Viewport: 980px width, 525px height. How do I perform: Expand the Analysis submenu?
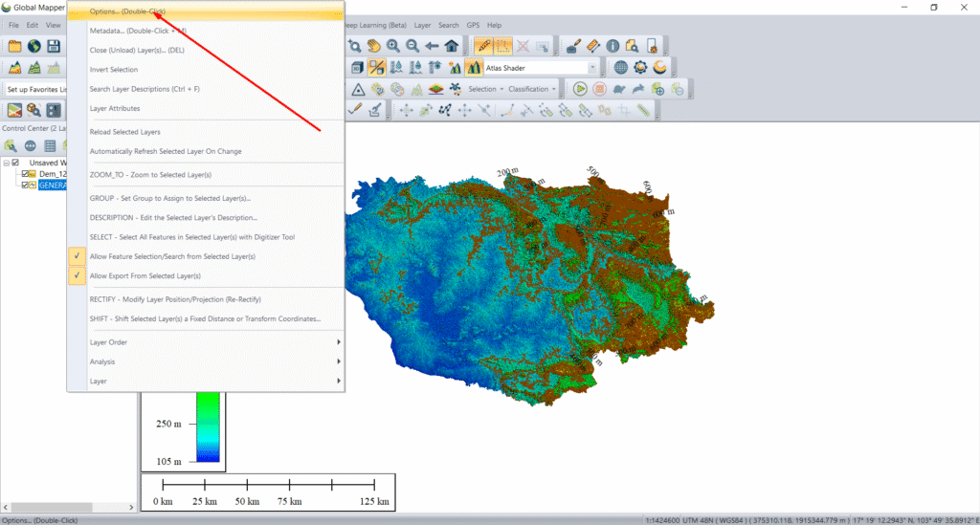tap(206, 361)
